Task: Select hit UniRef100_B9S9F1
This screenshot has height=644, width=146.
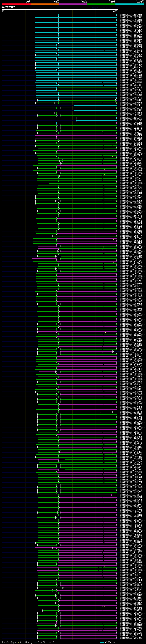Action: (x=131, y=22)
